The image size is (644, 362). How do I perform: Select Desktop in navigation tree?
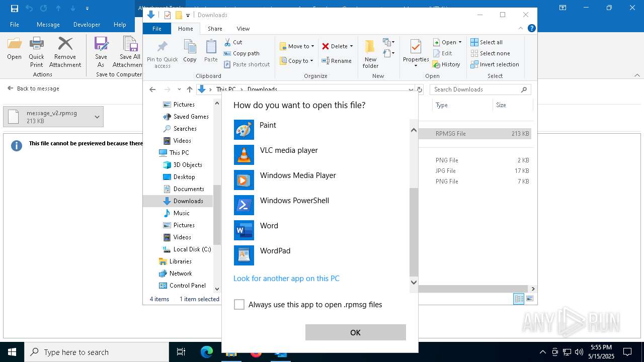point(179,177)
